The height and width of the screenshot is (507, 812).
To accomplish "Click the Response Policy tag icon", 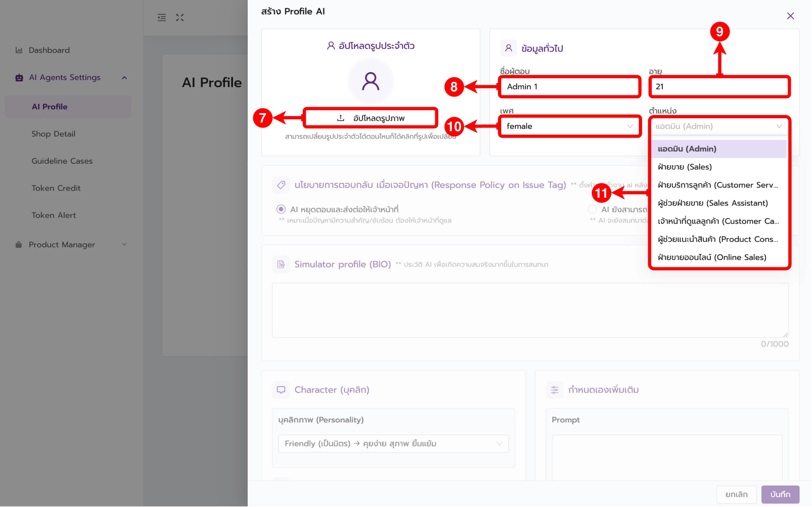I will coord(281,185).
